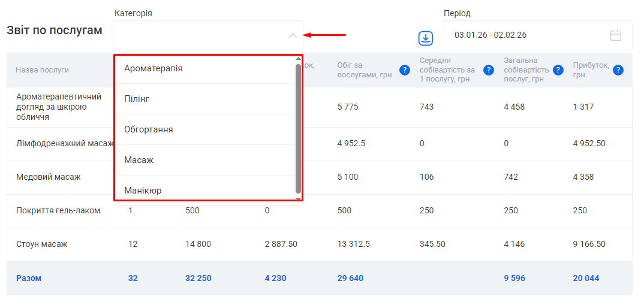Collapse the Категорія dropdown with chevron
This screenshot has width=644, height=308.
tap(293, 35)
